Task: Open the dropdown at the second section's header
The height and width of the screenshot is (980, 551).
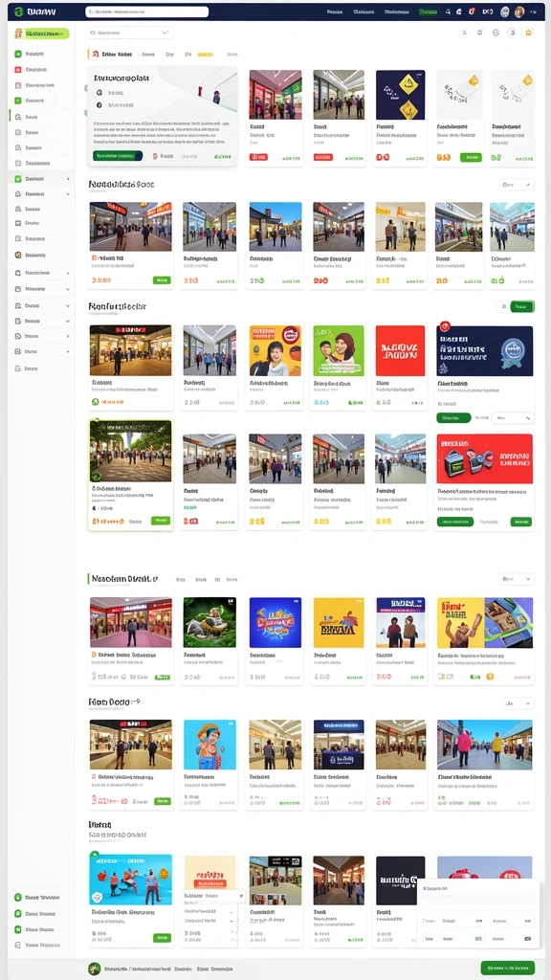Action: [x=516, y=185]
